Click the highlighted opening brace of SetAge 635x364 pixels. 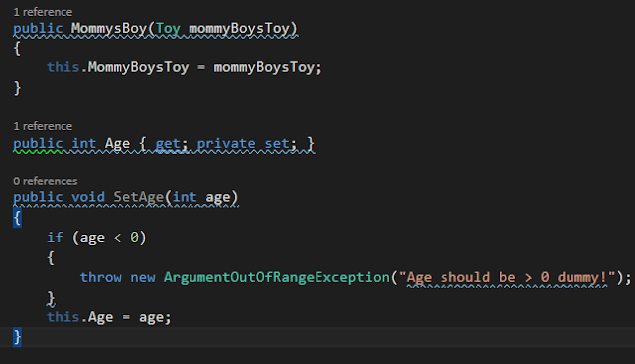17,218
